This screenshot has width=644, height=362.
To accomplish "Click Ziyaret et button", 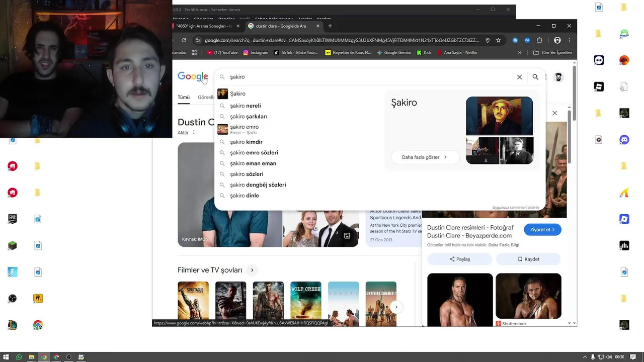I will [542, 230].
